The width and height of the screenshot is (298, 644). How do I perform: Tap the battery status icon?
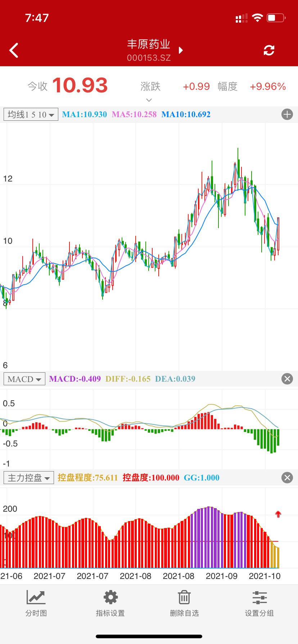click(x=276, y=18)
